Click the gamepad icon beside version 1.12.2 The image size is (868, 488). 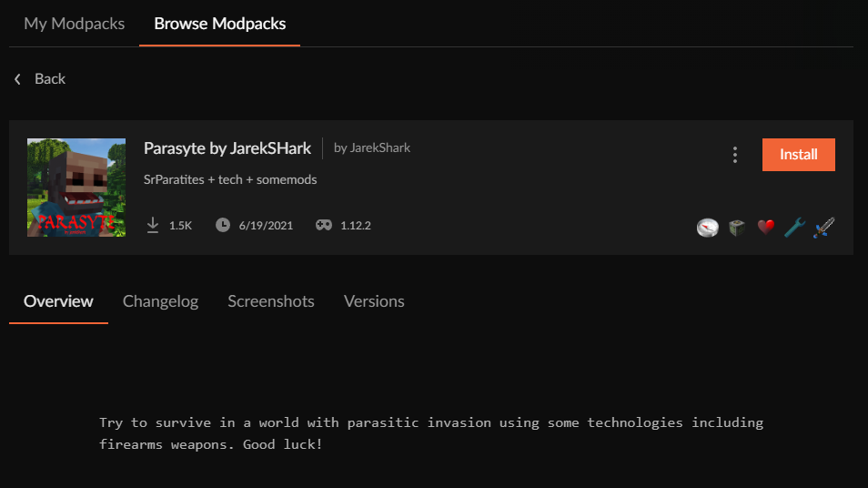pyautogui.click(x=324, y=225)
